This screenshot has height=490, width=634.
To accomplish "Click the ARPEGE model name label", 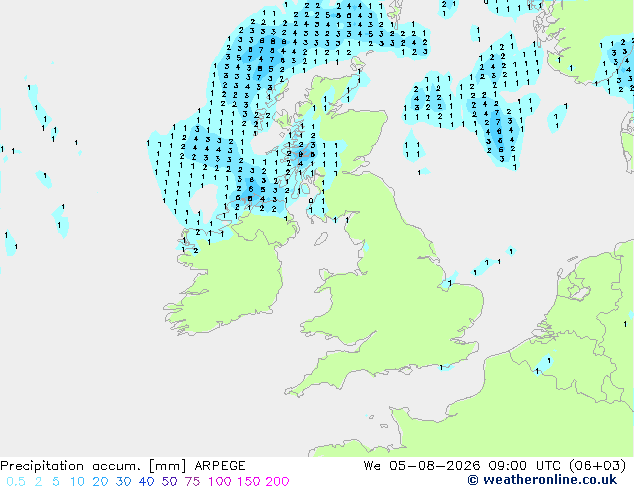I will (x=220, y=466).
